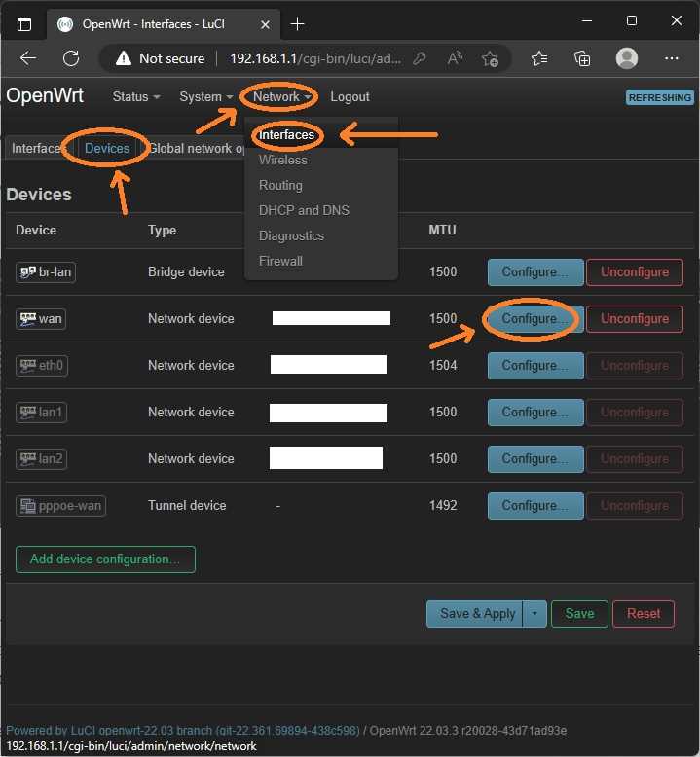This screenshot has height=757, width=700.
Task: Click the browser address bar URL
Action: tap(315, 59)
